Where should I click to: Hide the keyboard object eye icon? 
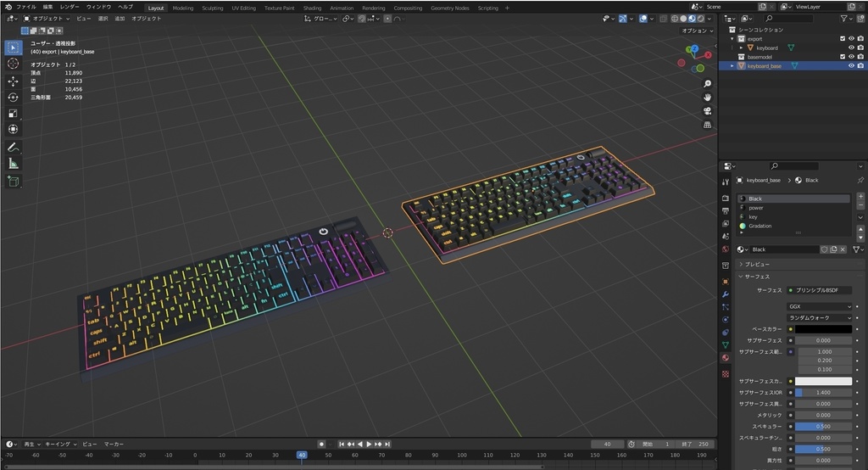pyautogui.click(x=851, y=48)
